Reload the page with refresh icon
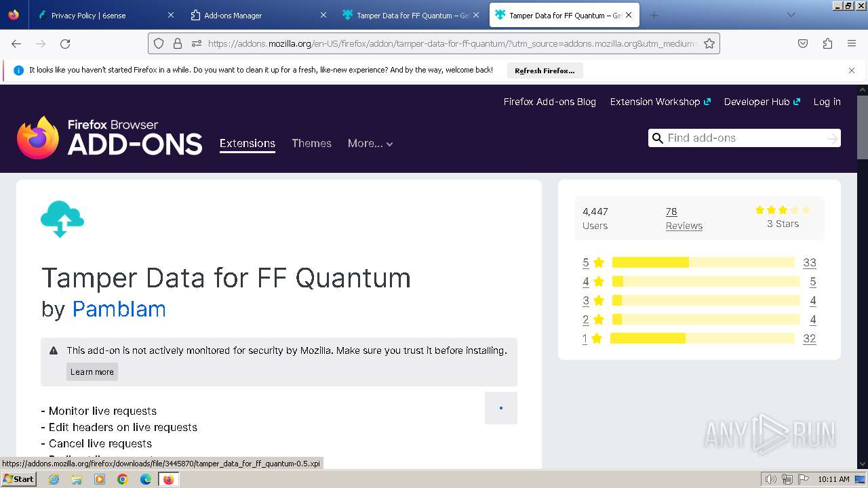This screenshot has width=868, height=488. click(65, 43)
